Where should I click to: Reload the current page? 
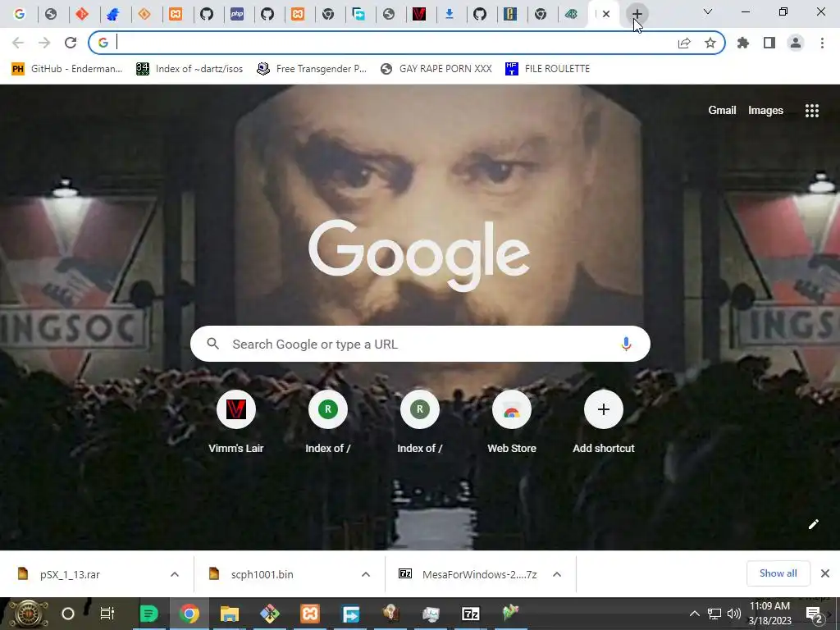[71, 43]
